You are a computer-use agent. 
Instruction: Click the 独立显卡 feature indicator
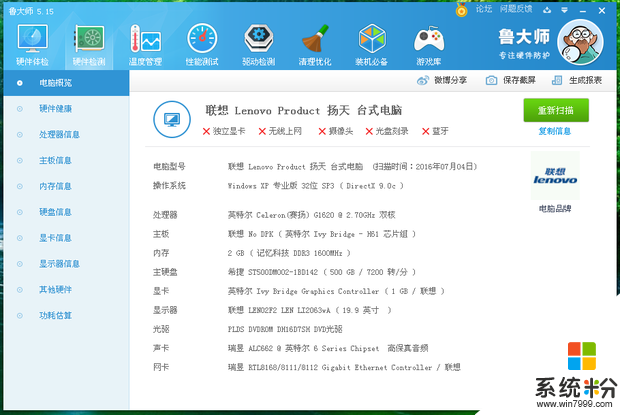pos(224,131)
